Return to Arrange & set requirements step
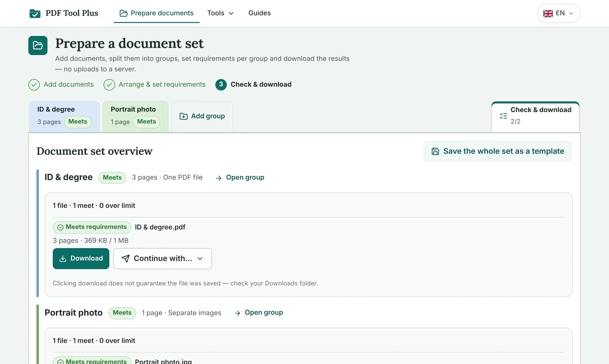Image resolution: width=609 pixels, height=364 pixels. pos(154,85)
